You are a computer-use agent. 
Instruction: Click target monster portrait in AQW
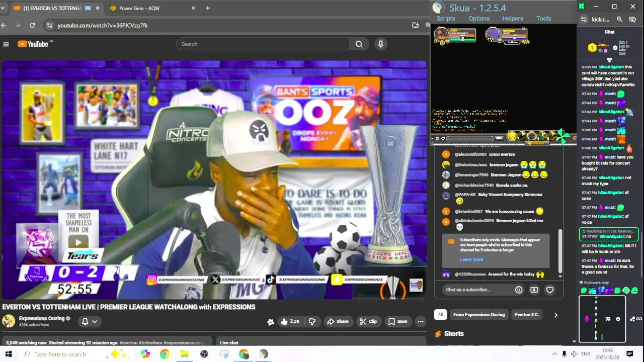click(493, 35)
